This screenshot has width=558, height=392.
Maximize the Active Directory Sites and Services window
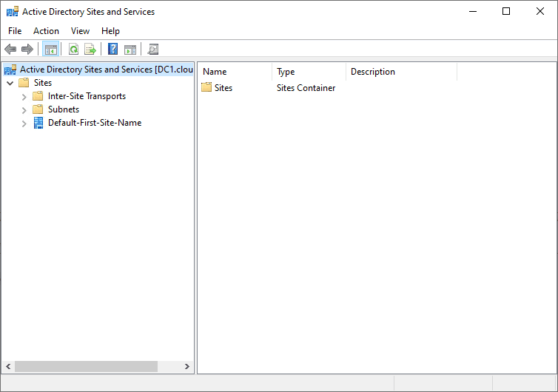pos(506,11)
